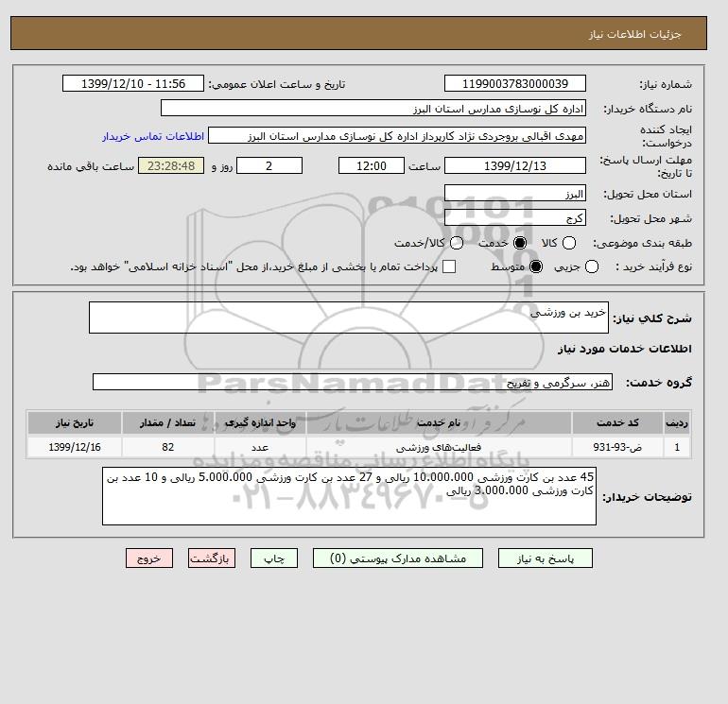
Task: Click the quantity cell 82
Action: tap(168, 447)
